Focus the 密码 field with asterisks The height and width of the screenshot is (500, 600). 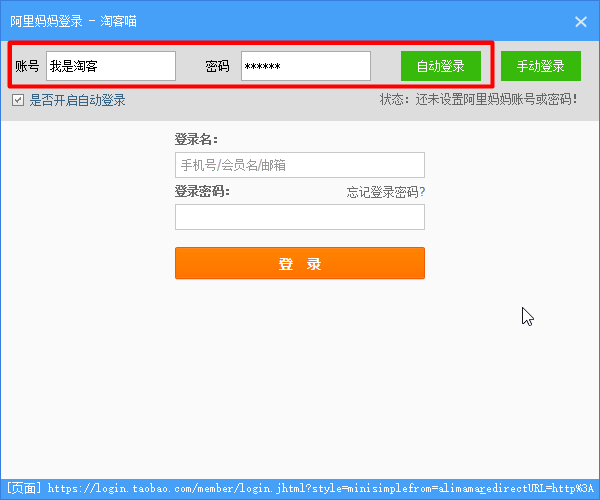coord(306,66)
